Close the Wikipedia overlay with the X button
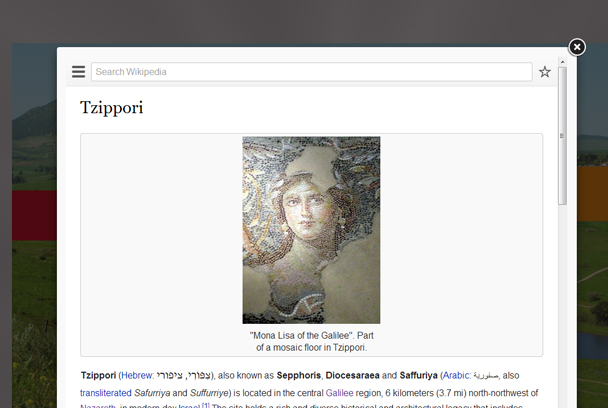608x408 pixels. click(577, 47)
